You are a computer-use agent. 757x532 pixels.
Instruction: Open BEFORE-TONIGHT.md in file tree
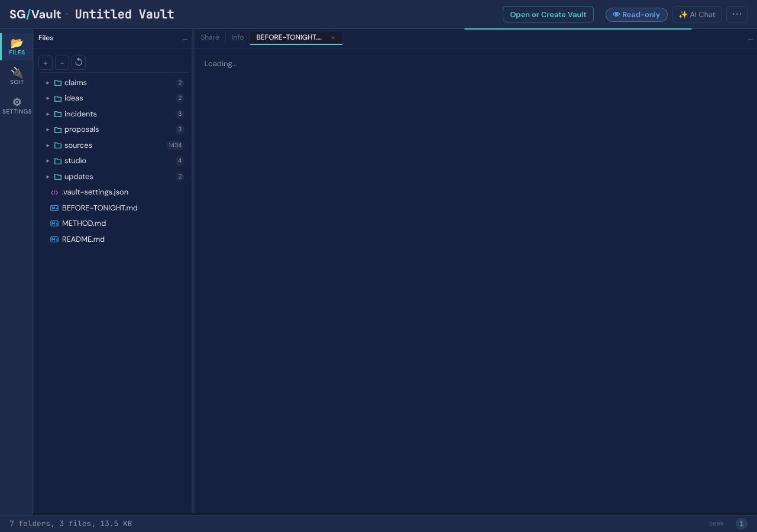pyautogui.click(x=99, y=208)
